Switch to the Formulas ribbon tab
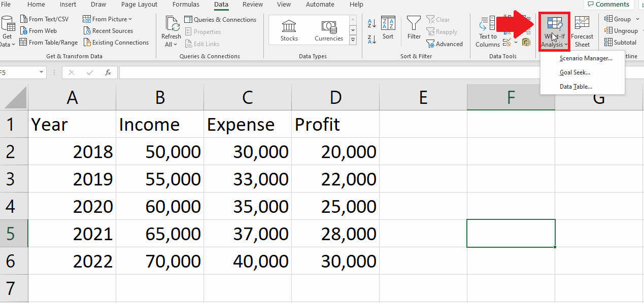The height and width of the screenshot is (303, 644). click(186, 5)
